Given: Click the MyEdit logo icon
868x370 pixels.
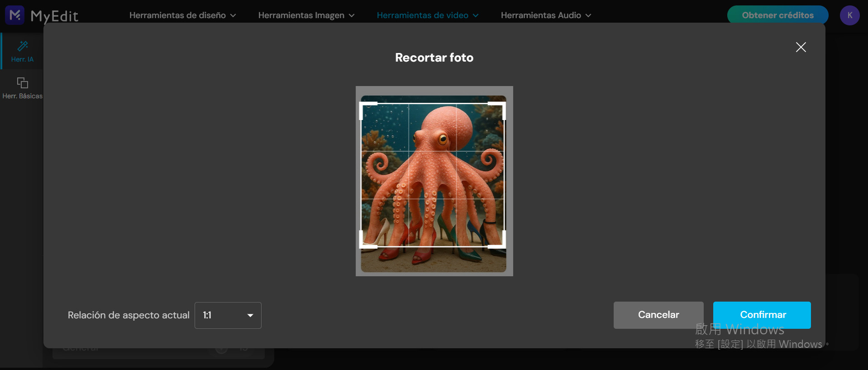Looking at the screenshot, I should [x=14, y=15].
